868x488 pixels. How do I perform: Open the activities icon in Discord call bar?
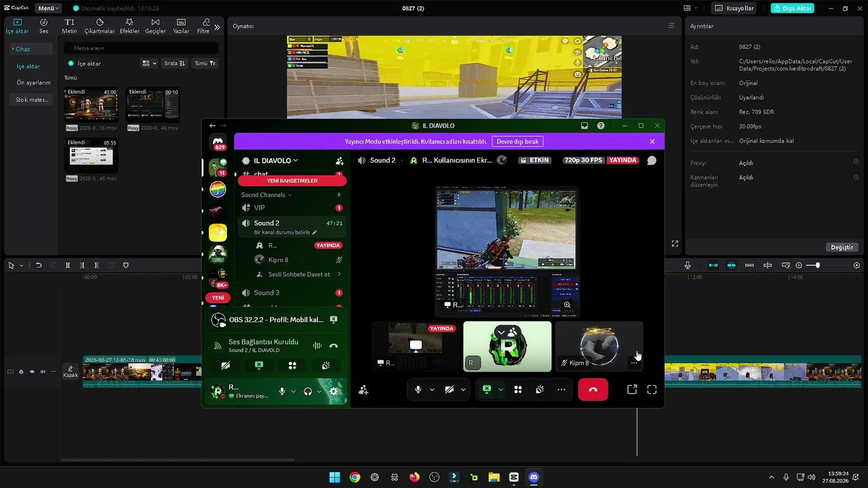click(x=518, y=390)
